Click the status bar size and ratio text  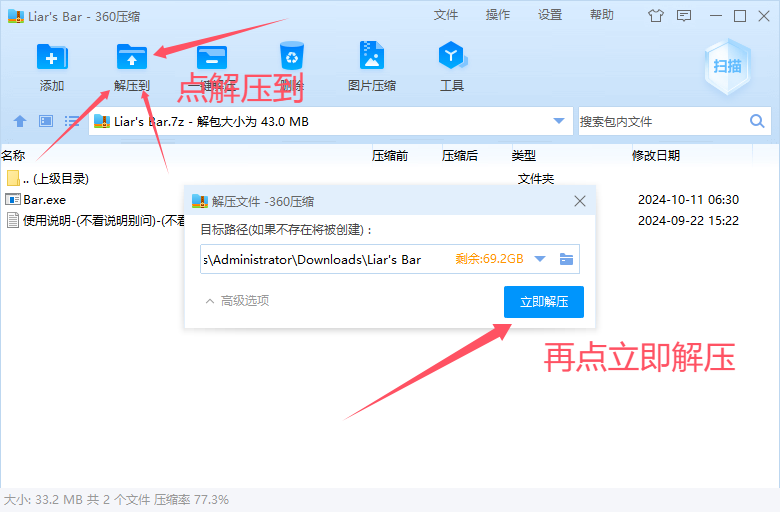(x=116, y=499)
